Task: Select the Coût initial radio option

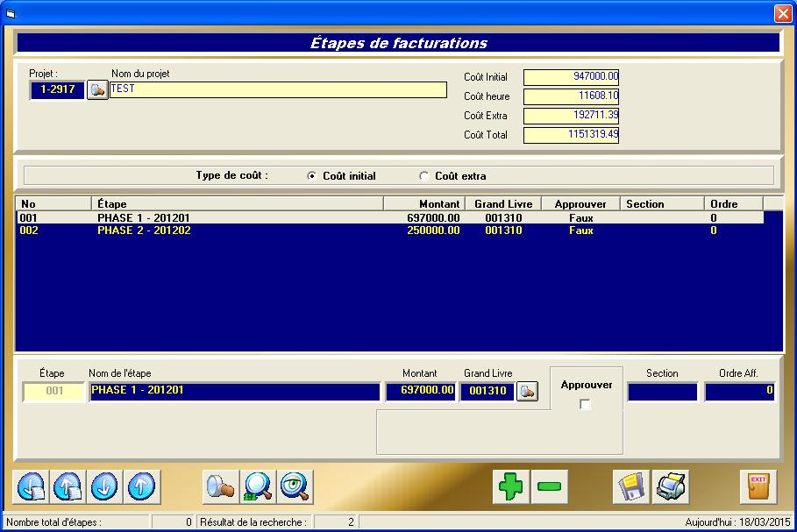Action: [x=312, y=176]
